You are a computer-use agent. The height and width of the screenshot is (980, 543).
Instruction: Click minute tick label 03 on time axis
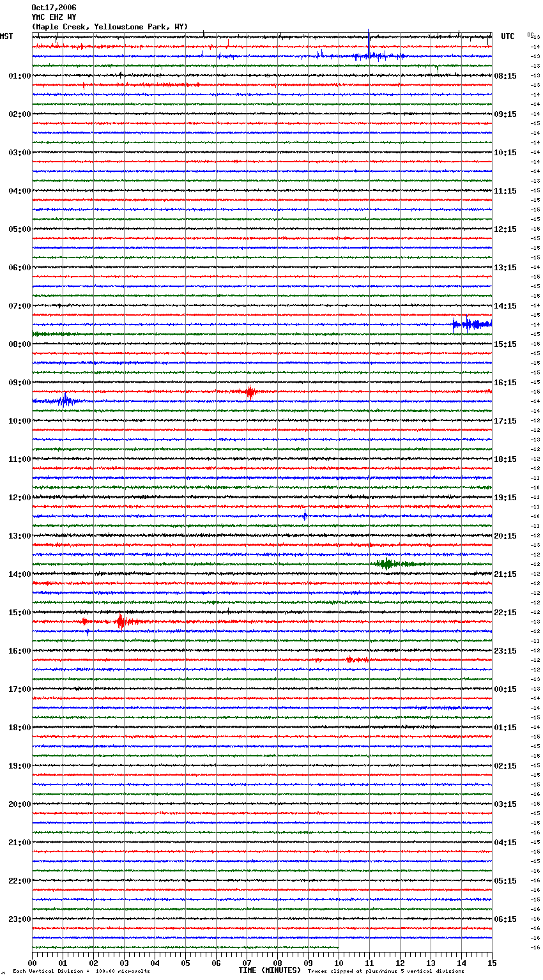coord(124,963)
